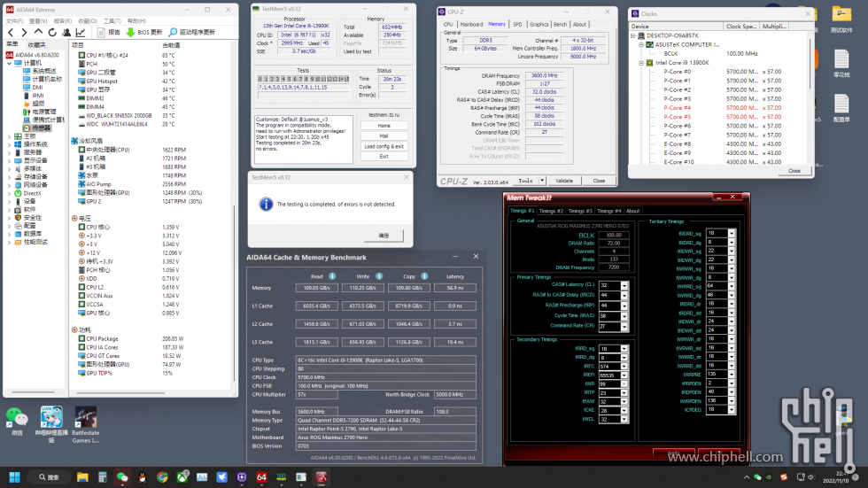The image size is (868, 488).
Task: Click the Copy info icon in benchmark
Action: tap(424, 276)
